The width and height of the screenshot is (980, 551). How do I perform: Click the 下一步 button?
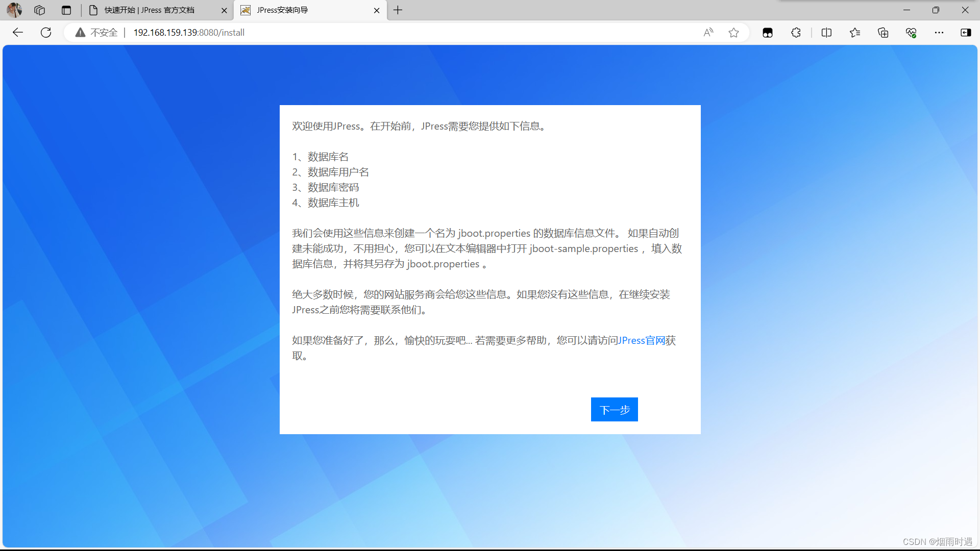coord(614,410)
